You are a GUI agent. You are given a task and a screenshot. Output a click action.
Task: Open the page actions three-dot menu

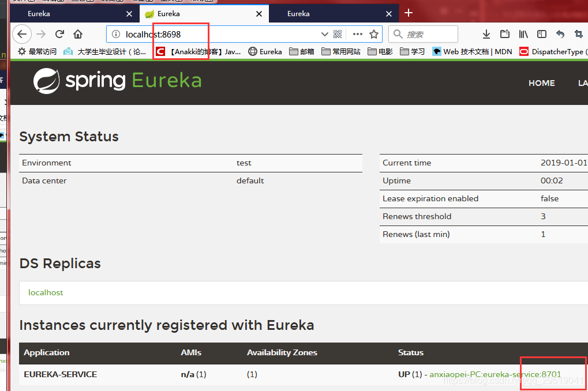(x=358, y=34)
